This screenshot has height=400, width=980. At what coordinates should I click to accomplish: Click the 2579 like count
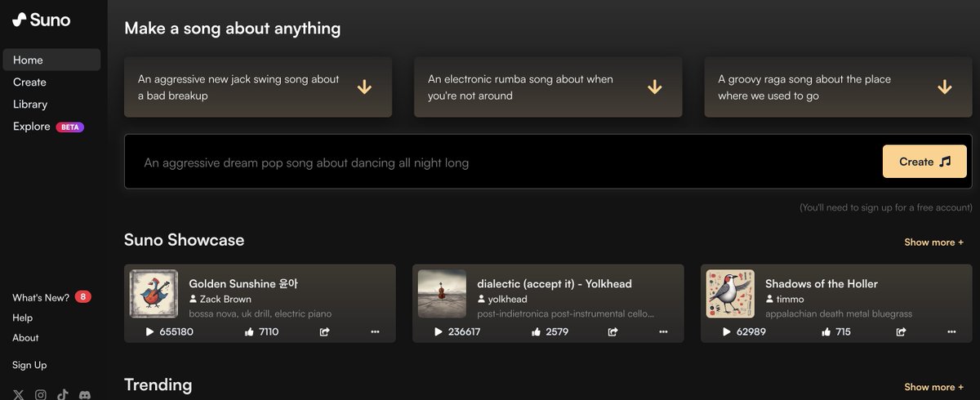[x=557, y=332]
